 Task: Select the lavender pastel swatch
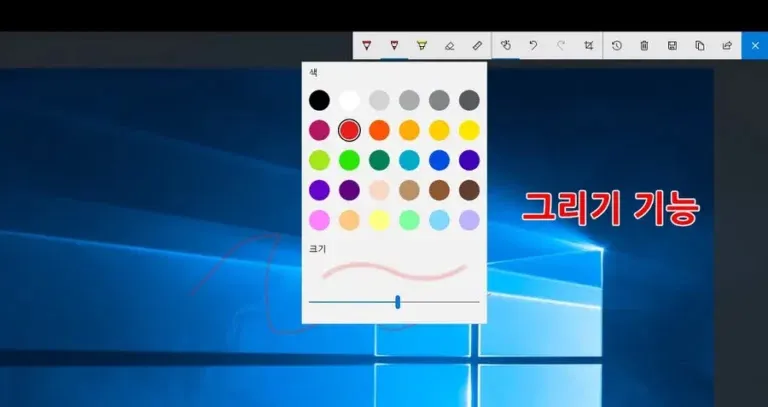coord(469,220)
